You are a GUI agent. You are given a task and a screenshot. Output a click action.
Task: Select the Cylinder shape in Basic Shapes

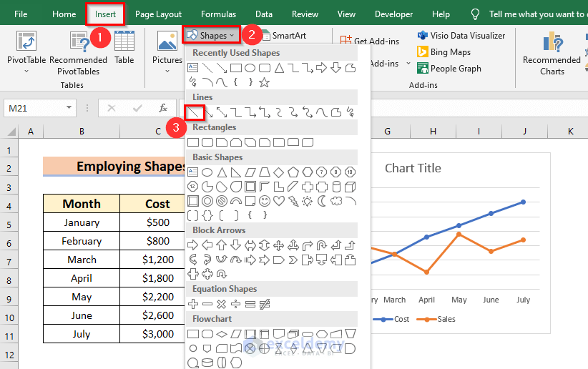(x=336, y=187)
